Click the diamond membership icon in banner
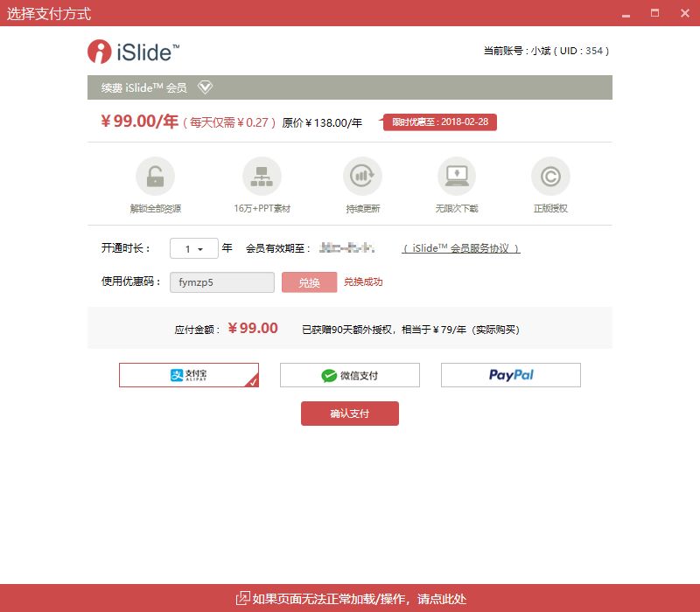 click(x=206, y=87)
